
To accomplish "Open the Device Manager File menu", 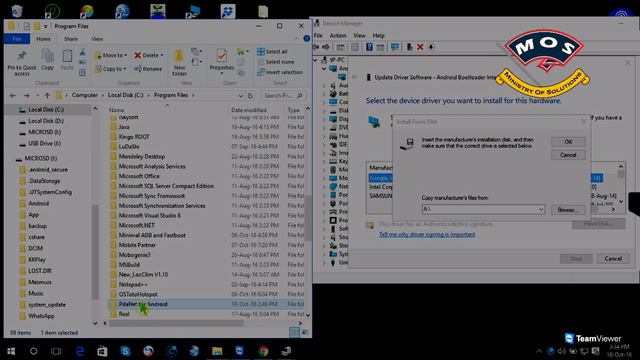I will (x=318, y=36).
